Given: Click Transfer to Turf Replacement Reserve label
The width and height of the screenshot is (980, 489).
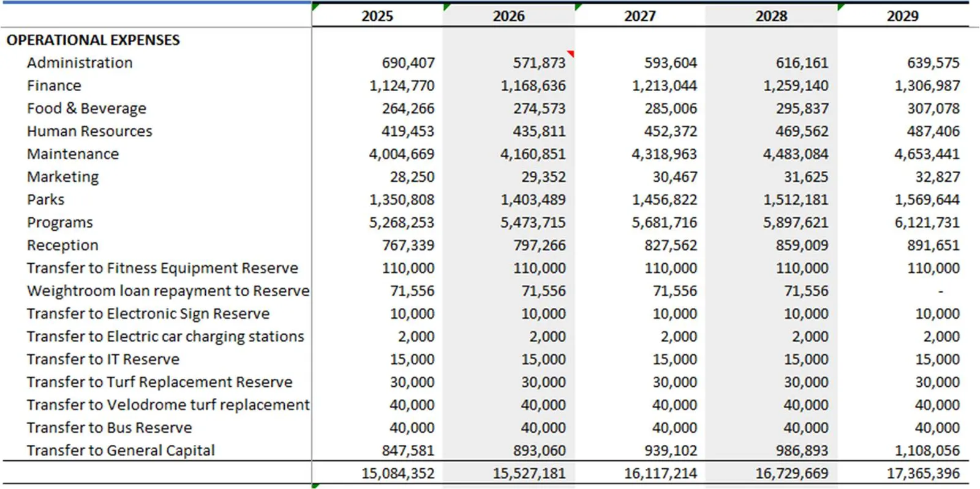Looking at the screenshot, I should click(159, 382).
